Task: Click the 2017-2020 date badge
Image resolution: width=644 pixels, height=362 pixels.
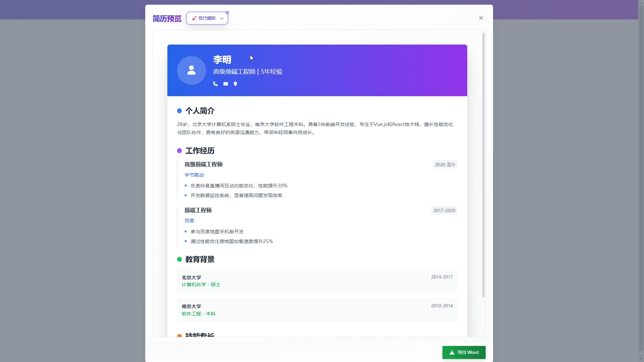Action: tap(444, 210)
